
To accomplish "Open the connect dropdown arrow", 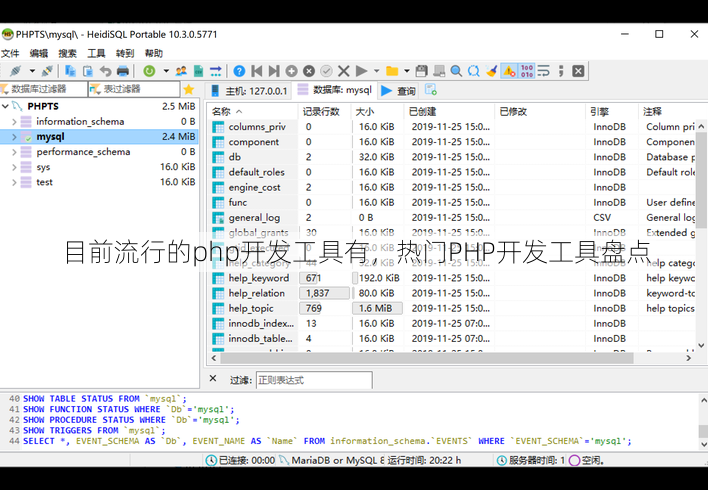I will tap(32, 71).
